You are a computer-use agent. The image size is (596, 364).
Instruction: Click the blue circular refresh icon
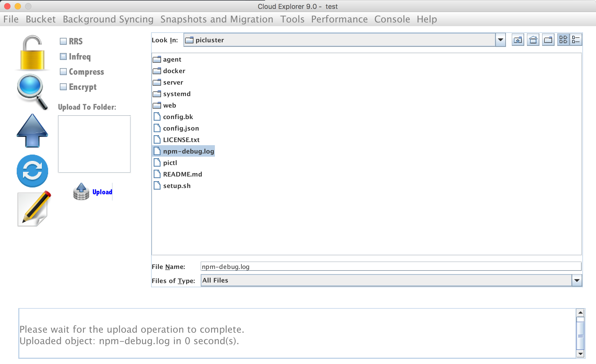[32, 171]
